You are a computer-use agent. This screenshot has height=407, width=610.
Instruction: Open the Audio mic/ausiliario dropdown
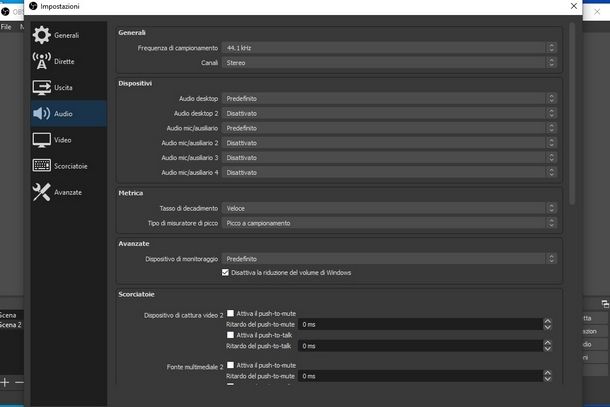point(389,128)
